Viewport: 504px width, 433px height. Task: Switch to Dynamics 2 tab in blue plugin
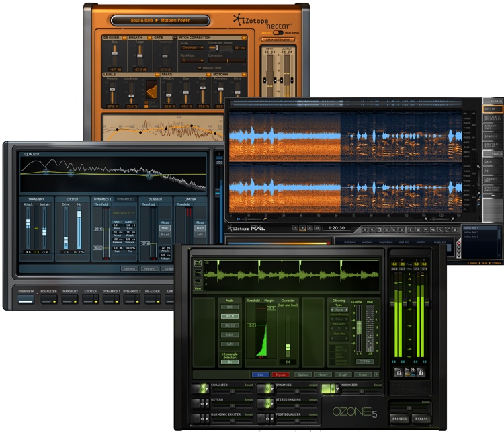click(x=126, y=200)
